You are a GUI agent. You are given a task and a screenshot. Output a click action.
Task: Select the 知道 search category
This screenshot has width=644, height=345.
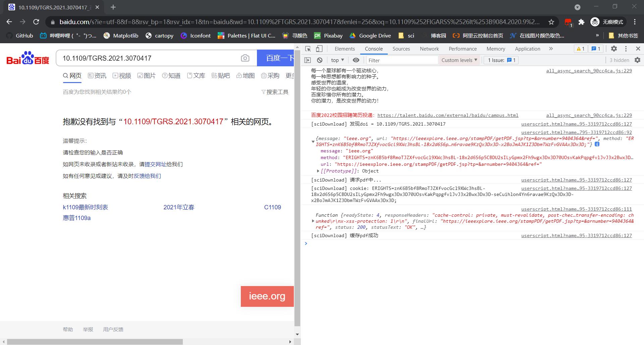[171, 76]
